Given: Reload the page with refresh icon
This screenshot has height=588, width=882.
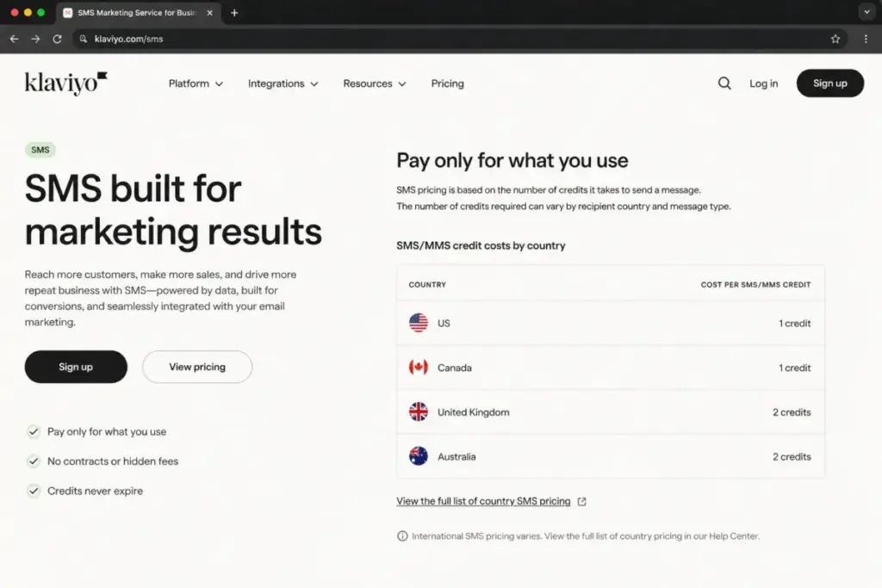Looking at the screenshot, I should pos(57,39).
